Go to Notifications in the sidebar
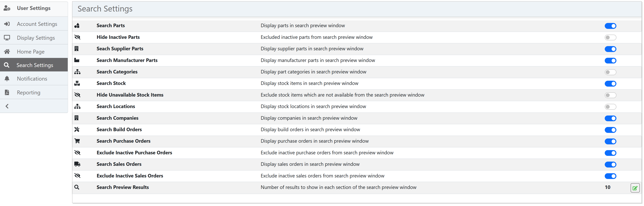644x206 pixels. point(32,79)
